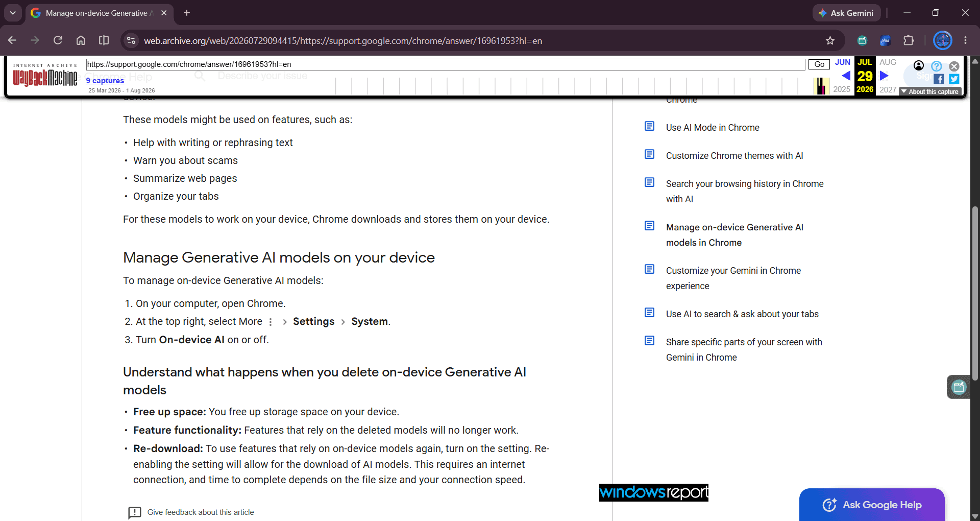Click the bold Settings text in step 2

[313, 321]
